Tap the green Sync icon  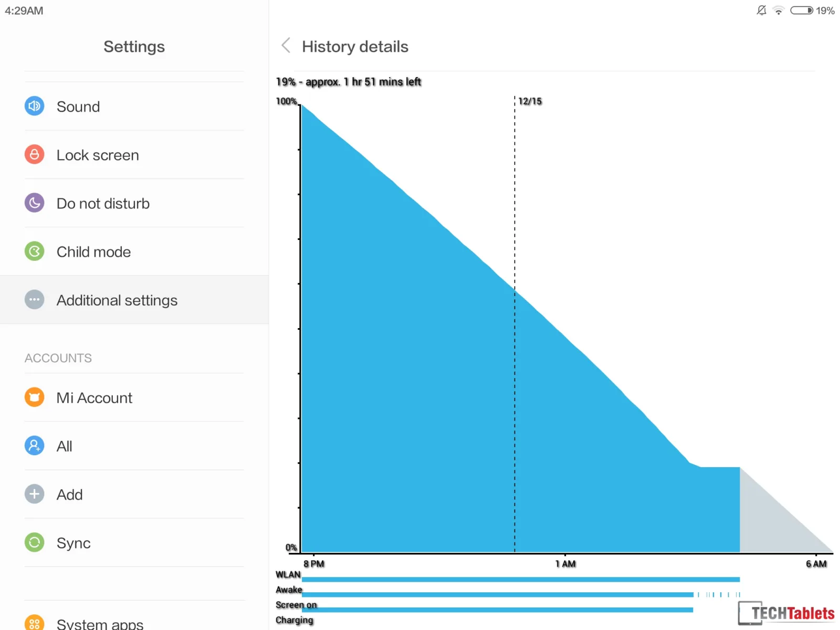35,542
